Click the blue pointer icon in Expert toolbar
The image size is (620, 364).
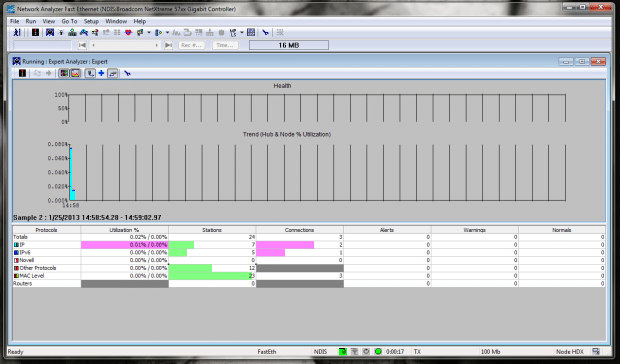[x=127, y=73]
